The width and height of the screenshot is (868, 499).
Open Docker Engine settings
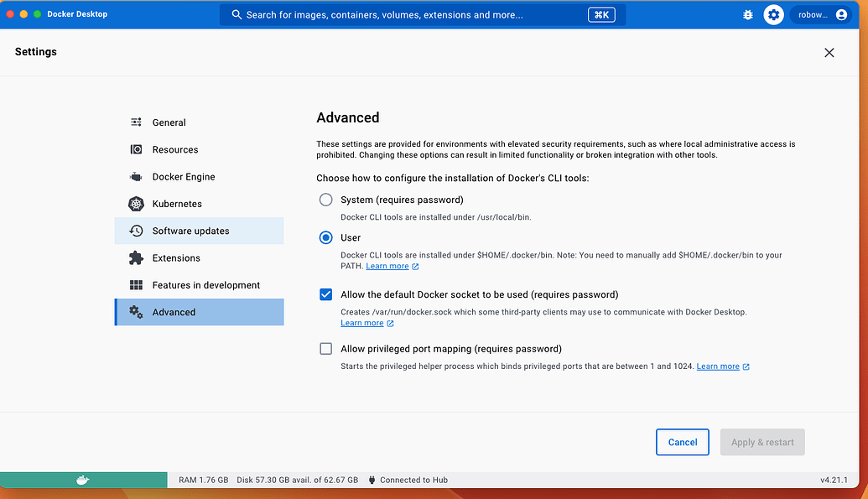[184, 176]
